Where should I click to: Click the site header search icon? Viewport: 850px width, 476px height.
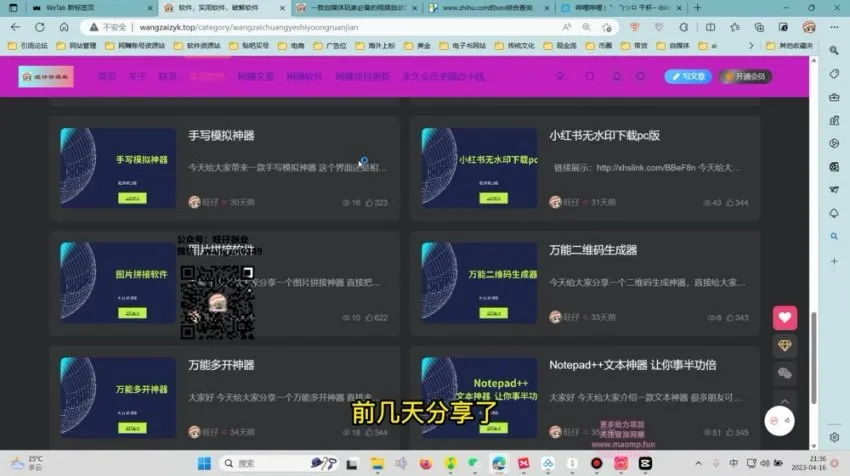(x=590, y=76)
